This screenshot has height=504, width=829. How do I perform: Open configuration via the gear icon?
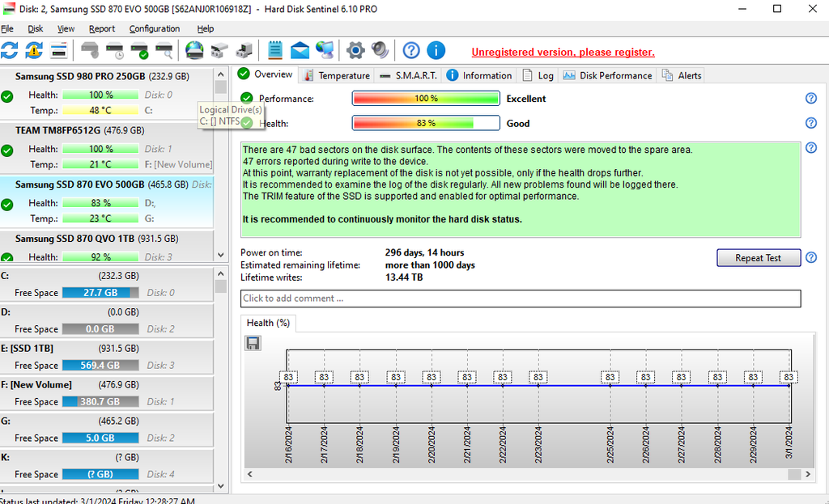[x=355, y=51]
